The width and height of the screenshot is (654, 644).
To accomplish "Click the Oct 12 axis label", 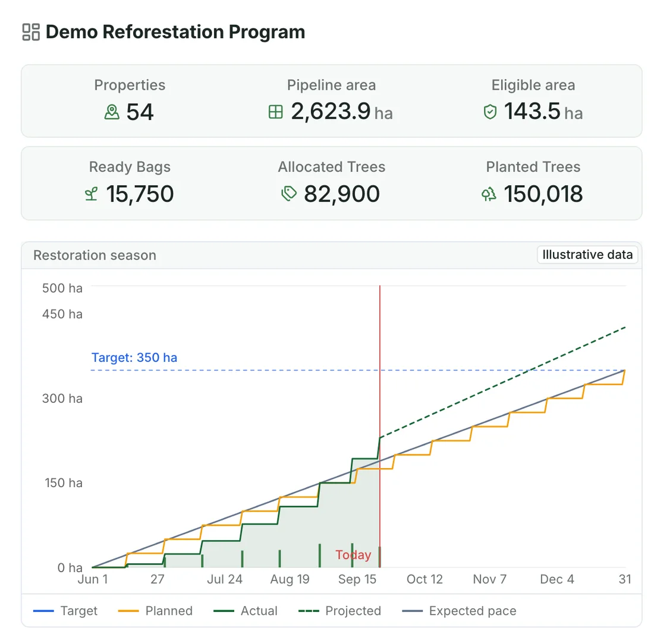I will click(425, 579).
